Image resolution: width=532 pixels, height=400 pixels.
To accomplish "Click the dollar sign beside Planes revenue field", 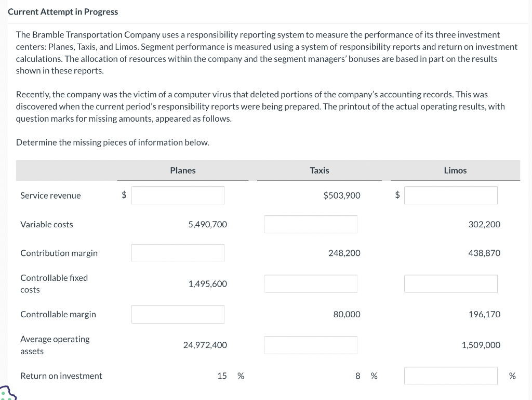I will (124, 195).
